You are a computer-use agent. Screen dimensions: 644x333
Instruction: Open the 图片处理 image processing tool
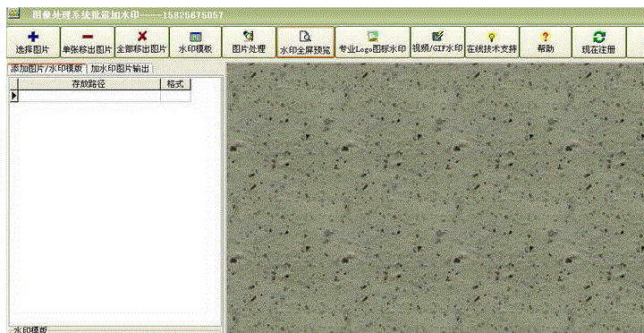point(249,42)
